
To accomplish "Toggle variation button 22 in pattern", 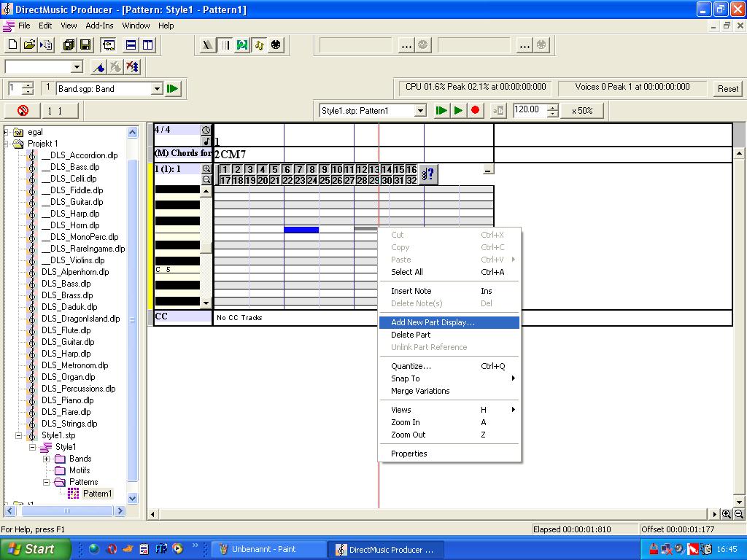I will pos(287,180).
